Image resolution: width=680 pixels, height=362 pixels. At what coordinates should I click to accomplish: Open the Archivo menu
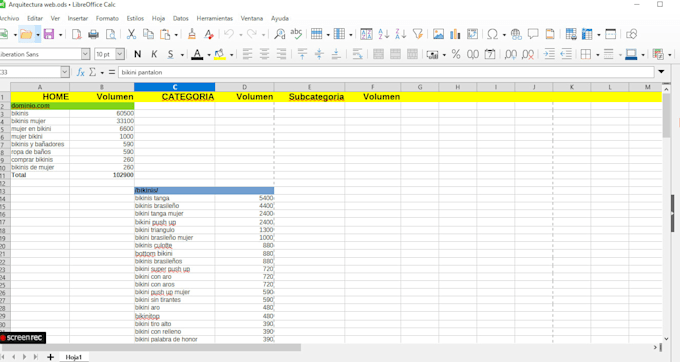9,18
